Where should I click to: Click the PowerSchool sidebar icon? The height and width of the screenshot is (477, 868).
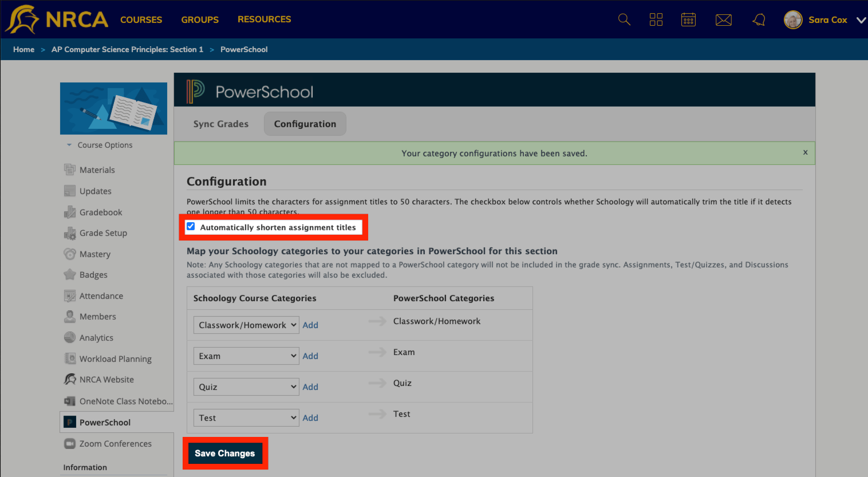70,422
